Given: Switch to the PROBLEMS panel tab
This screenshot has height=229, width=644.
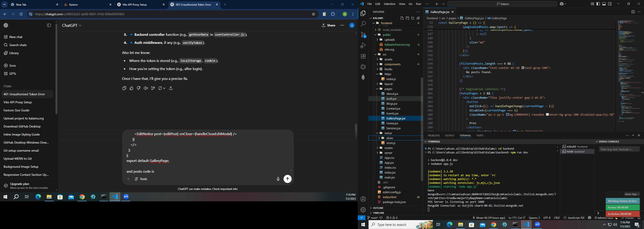Looking at the screenshot, I should coord(434,136).
